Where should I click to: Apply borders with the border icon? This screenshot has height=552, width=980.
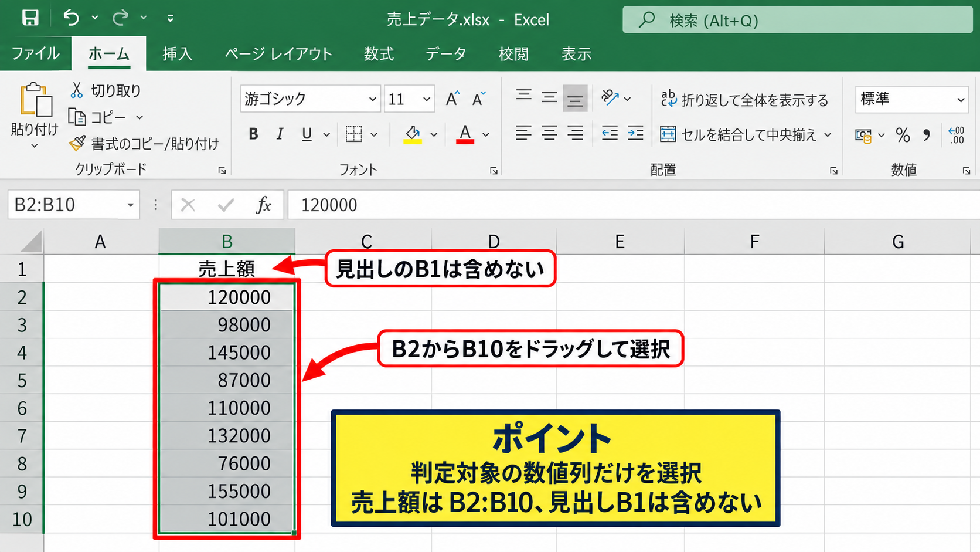pos(353,134)
